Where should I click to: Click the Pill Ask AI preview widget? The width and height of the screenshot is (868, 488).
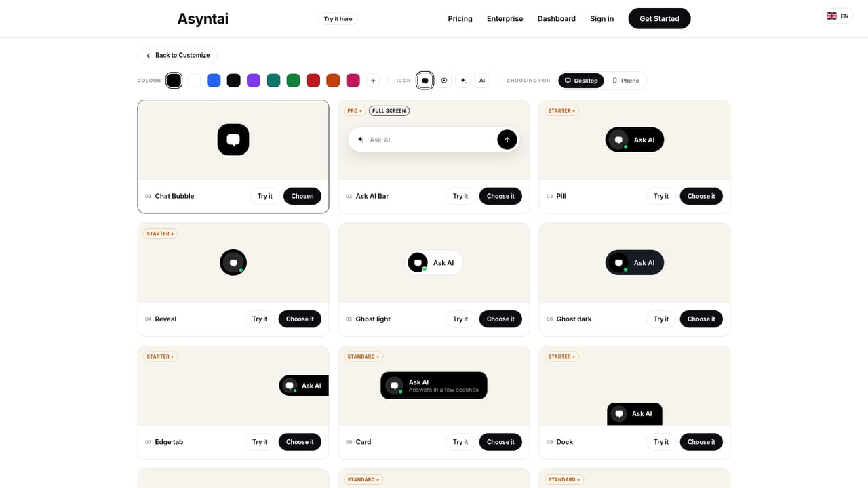[x=635, y=140]
